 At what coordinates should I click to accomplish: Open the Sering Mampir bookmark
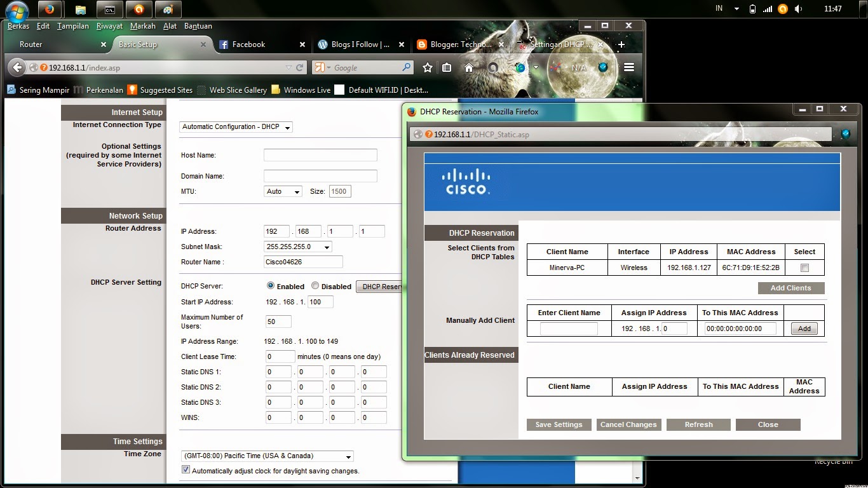38,90
